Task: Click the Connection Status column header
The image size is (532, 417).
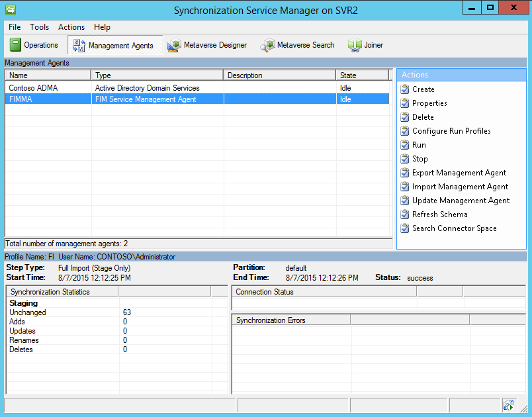Action: click(x=324, y=292)
